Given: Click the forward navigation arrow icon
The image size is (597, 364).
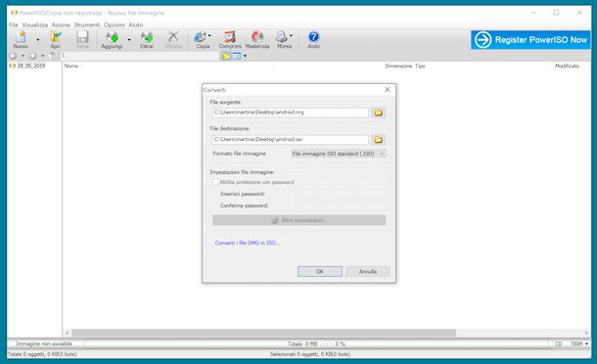Looking at the screenshot, I should 32,56.
